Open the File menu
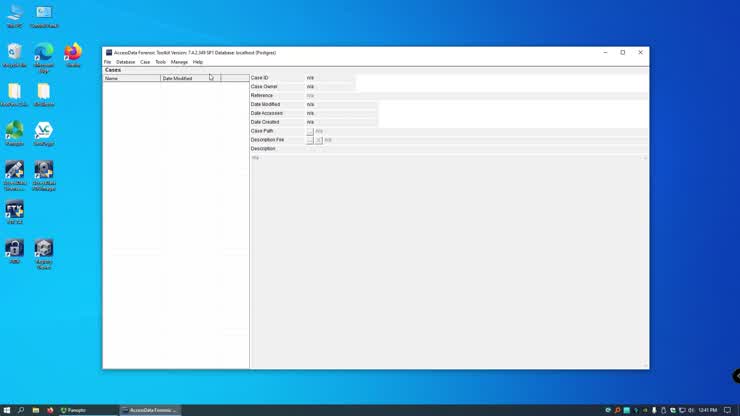The image size is (740, 416). coord(108,62)
